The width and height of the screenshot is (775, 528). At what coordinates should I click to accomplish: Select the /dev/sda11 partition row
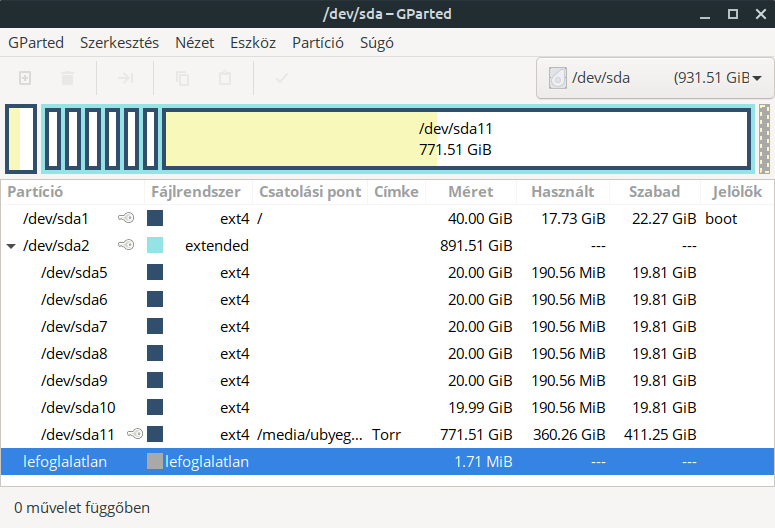388,434
